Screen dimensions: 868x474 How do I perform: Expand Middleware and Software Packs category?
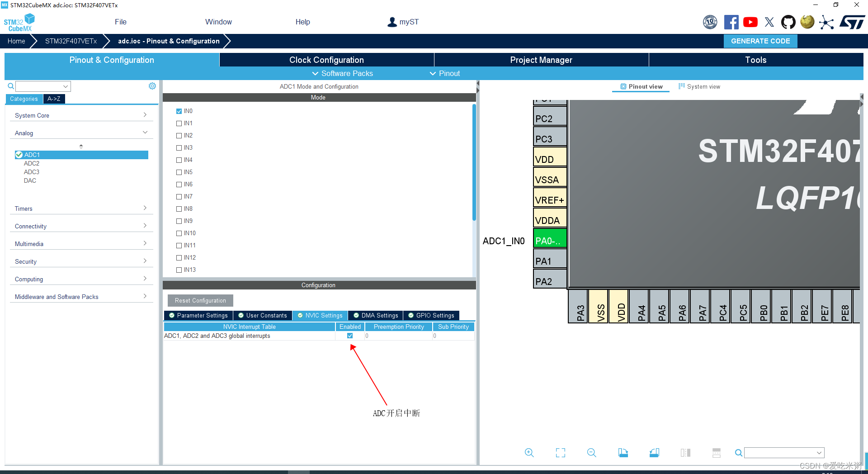(81, 297)
